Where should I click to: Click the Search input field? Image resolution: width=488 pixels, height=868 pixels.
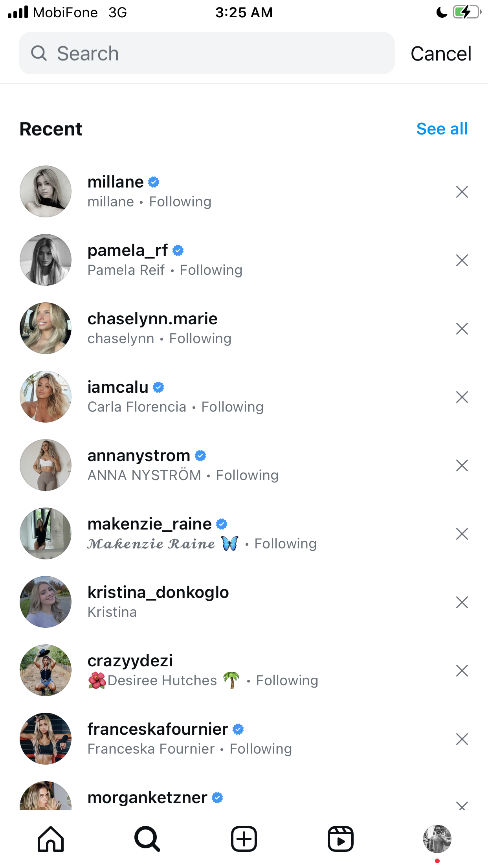(x=207, y=53)
